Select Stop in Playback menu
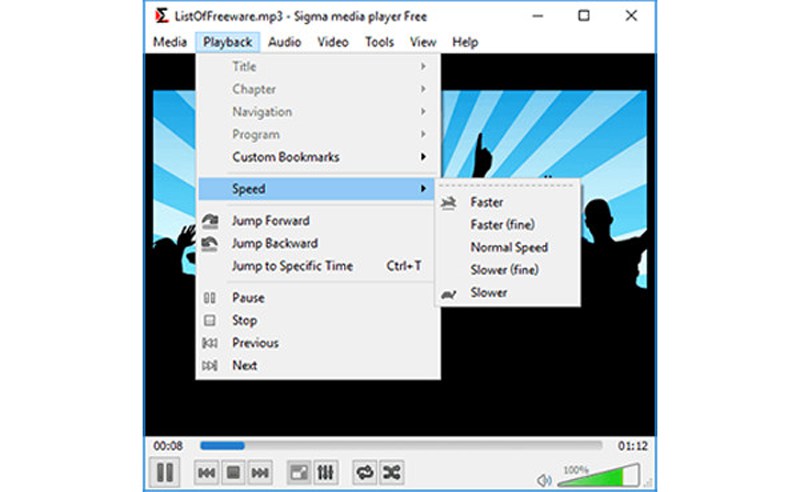800x492 pixels. tap(317, 321)
